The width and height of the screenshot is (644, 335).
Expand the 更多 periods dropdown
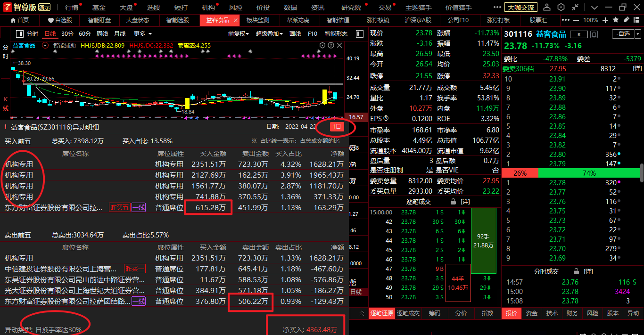(142, 34)
